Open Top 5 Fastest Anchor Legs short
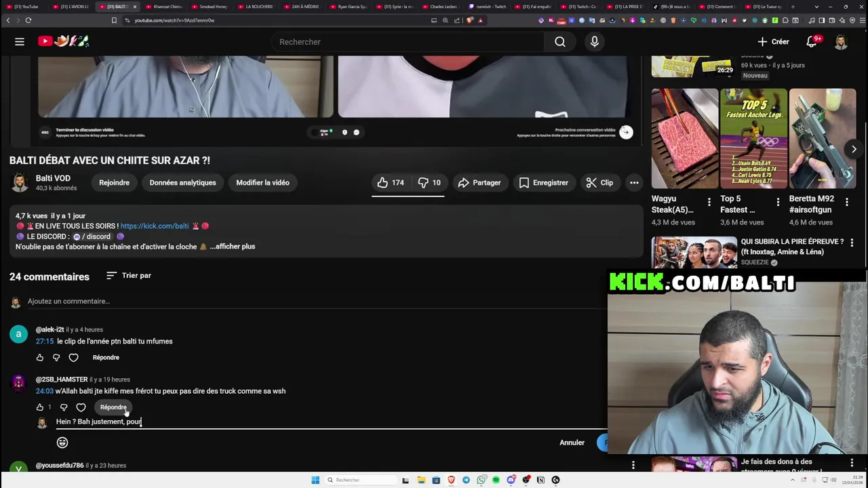The width and height of the screenshot is (868, 488). pyautogui.click(x=753, y=138)
